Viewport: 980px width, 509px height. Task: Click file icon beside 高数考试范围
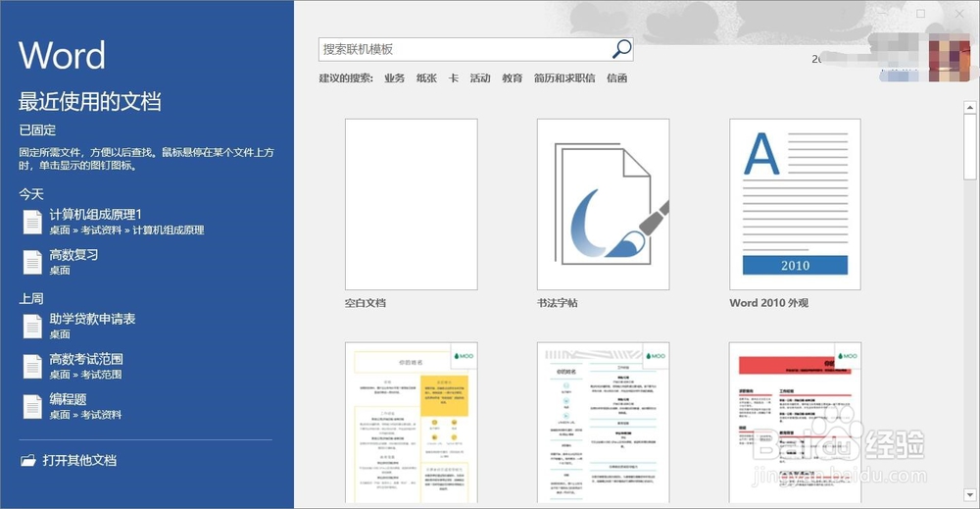[32, 366]
